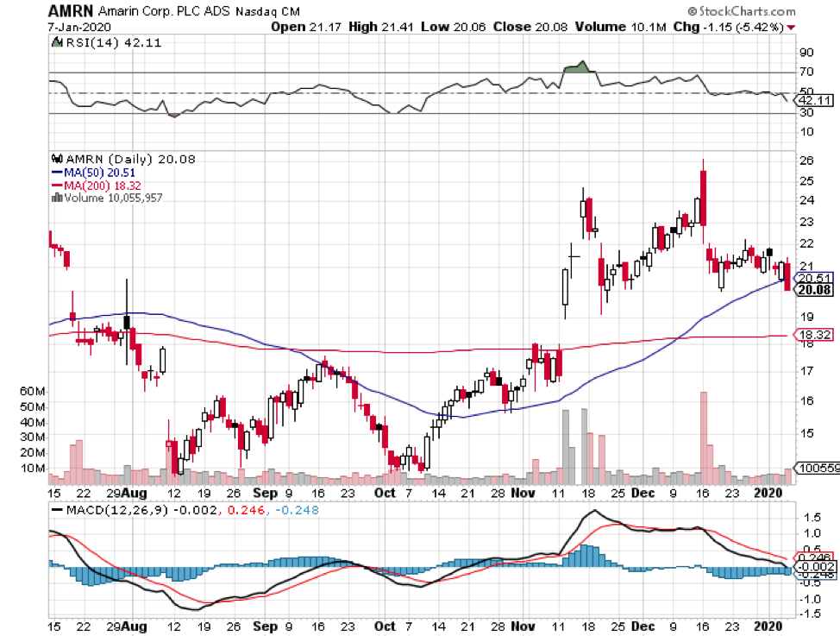Click the 7-Jan-2020 date label
The width and height of the screenshot is (840, 636).
(x=79, y=28)
